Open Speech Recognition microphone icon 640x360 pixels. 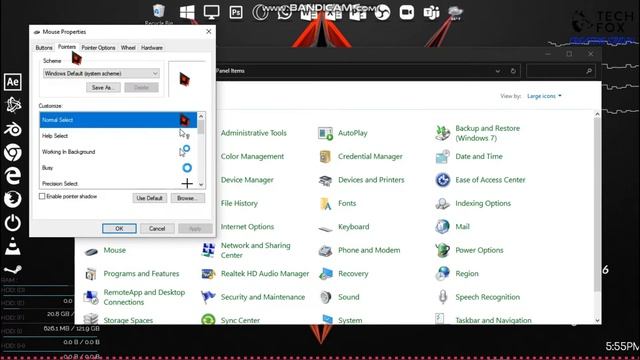click(x=442, y=297)
